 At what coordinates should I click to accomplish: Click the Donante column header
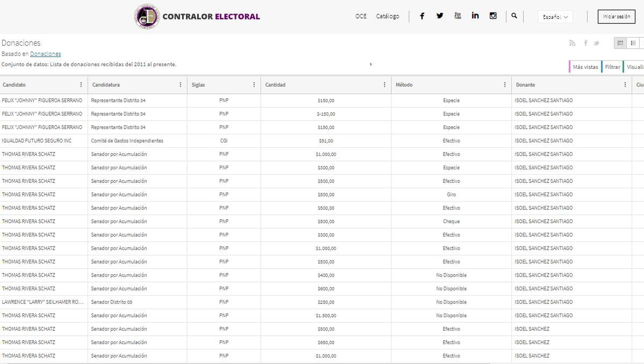525,85
